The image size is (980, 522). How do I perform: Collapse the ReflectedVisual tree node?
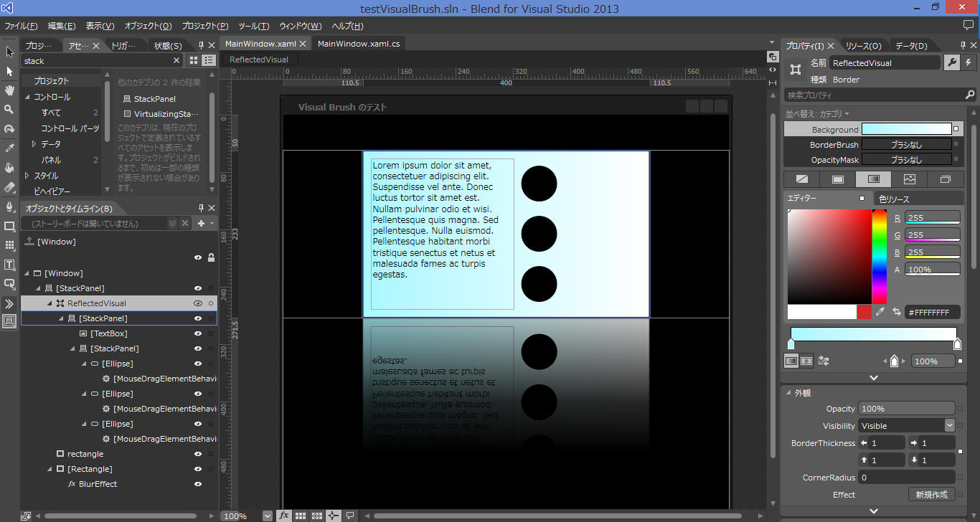[x=50, y=303]
